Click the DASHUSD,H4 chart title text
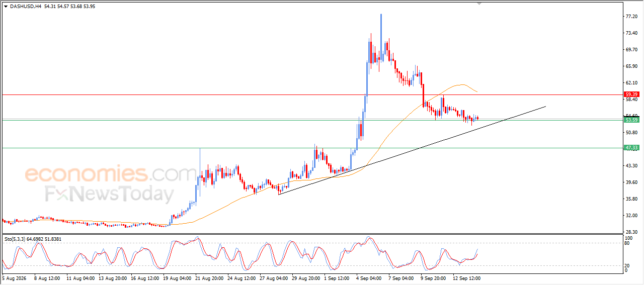Viewport: 644px width, 285px height. tap(25, 7)
